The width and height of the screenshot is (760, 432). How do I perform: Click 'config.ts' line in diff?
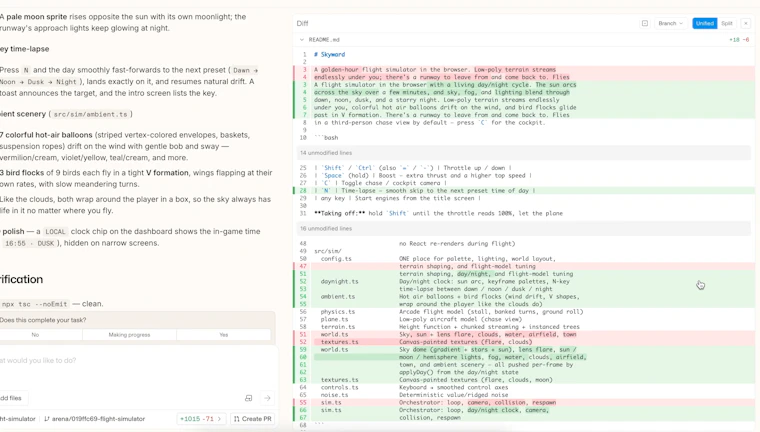coord(336,258)
